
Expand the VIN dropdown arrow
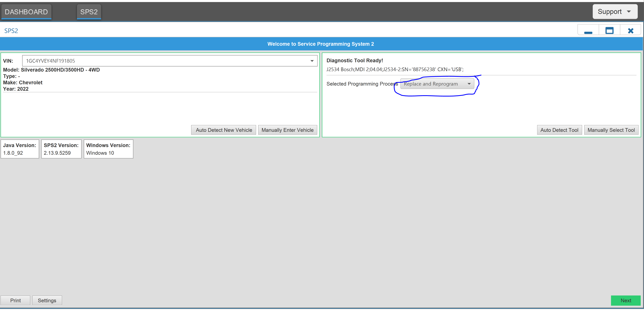tap(312, 61)
